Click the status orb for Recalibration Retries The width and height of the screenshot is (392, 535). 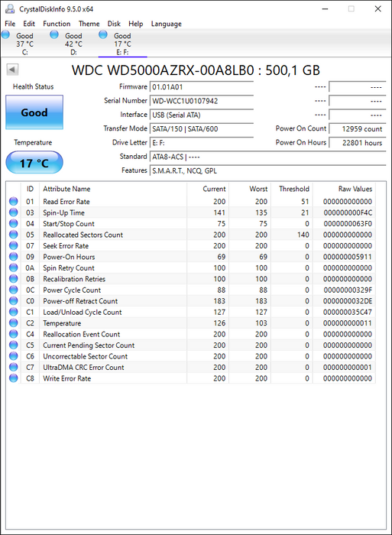(14, 279)
